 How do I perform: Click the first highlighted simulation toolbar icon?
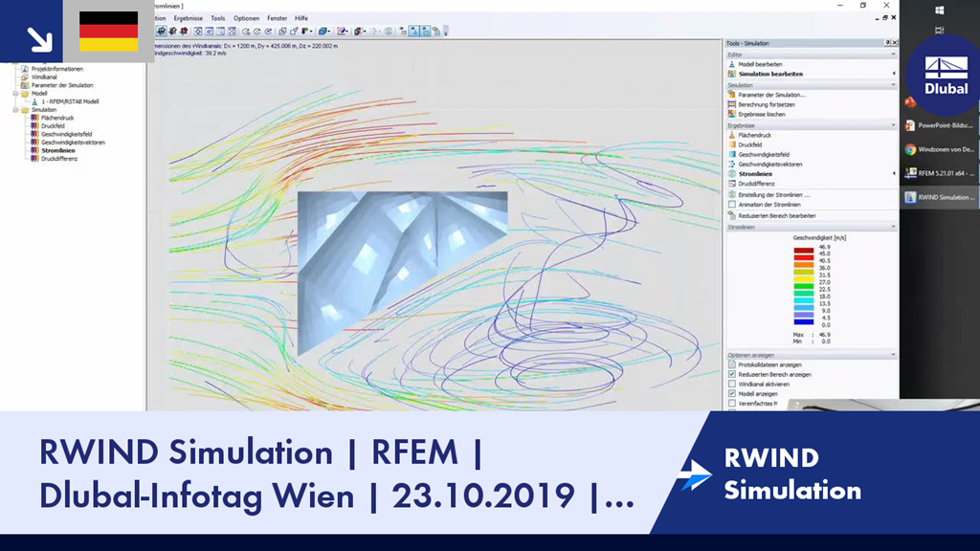(161, 32)
